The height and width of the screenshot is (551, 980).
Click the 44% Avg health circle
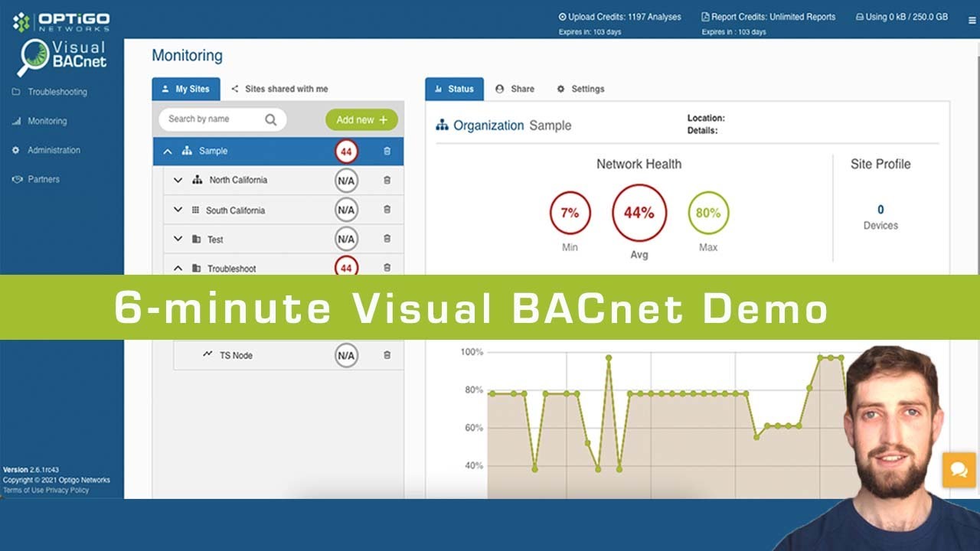tap(639, 213)
